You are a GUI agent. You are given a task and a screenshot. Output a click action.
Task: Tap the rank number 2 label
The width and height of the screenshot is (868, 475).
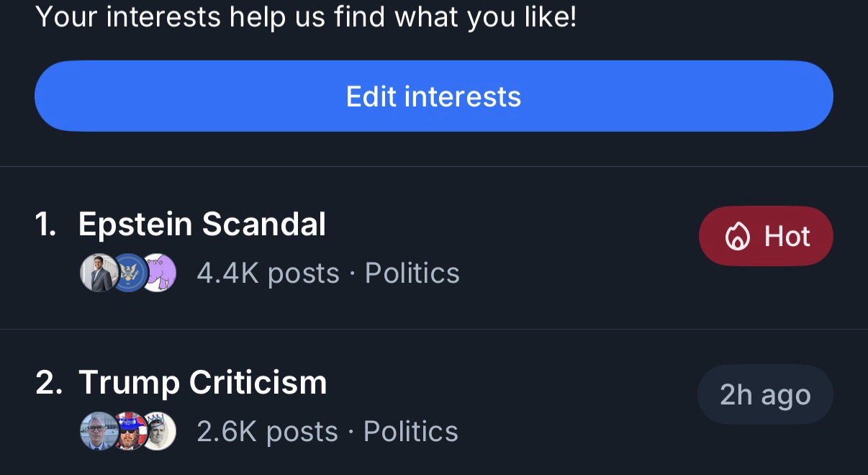click(x=48, y=383)
